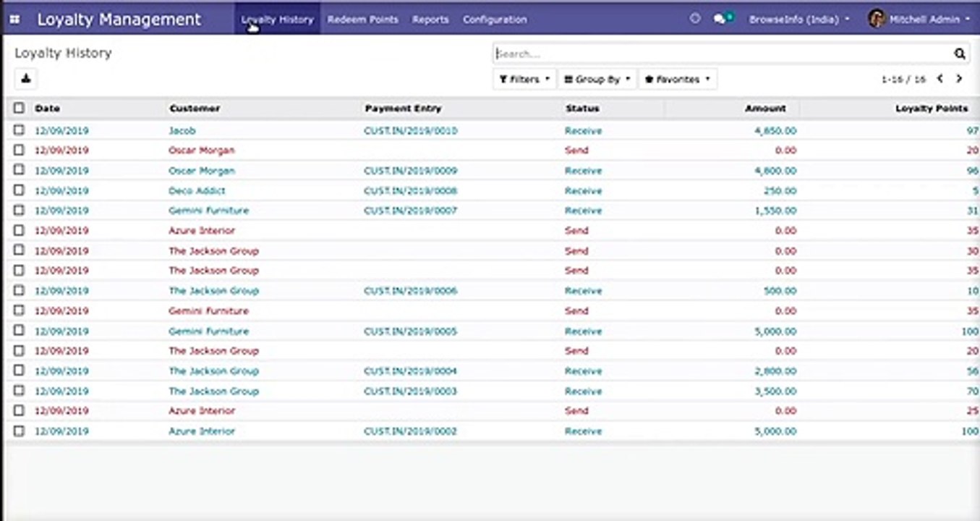The width and height of the screenshot is (980, 521).
Task: Check the CUST.IN/2019/0006 row checkbox
Action: pyautogui.click(x=19, y=290)
